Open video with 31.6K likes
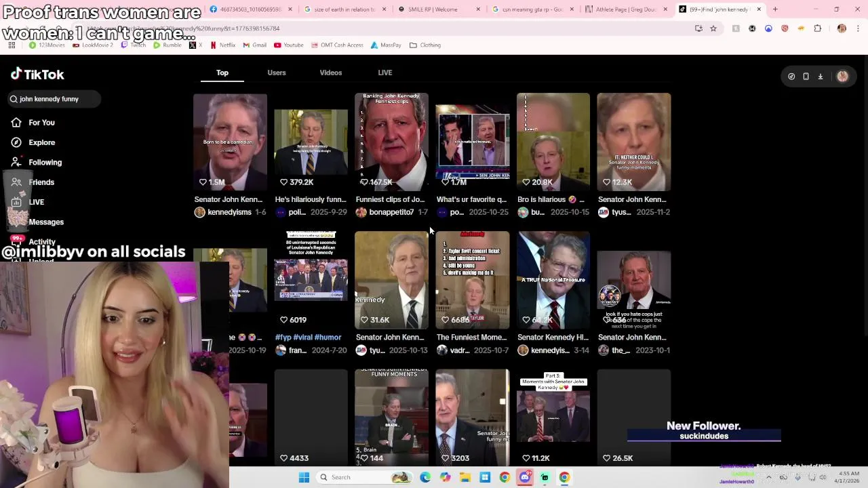 tap(391, 280)
